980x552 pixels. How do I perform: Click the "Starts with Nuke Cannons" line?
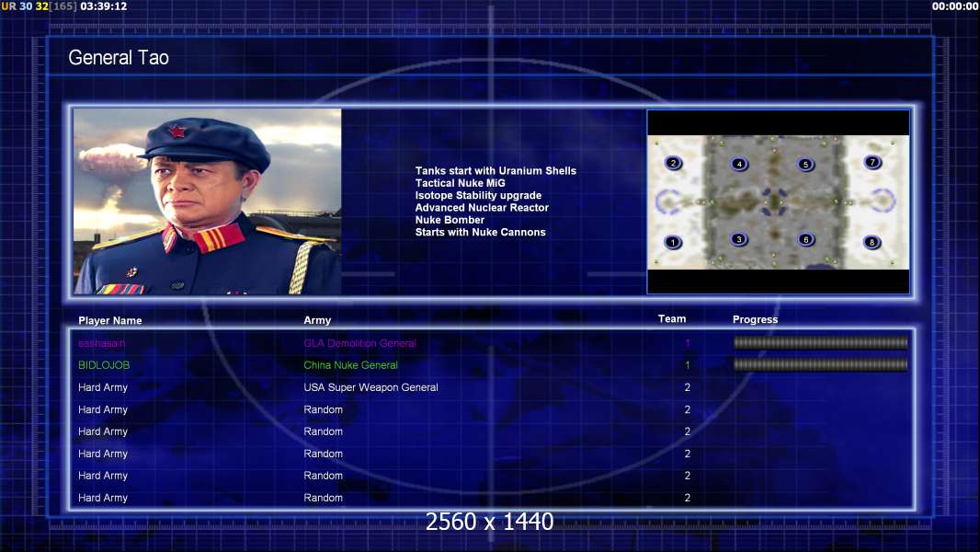click(x=480, y=232)
